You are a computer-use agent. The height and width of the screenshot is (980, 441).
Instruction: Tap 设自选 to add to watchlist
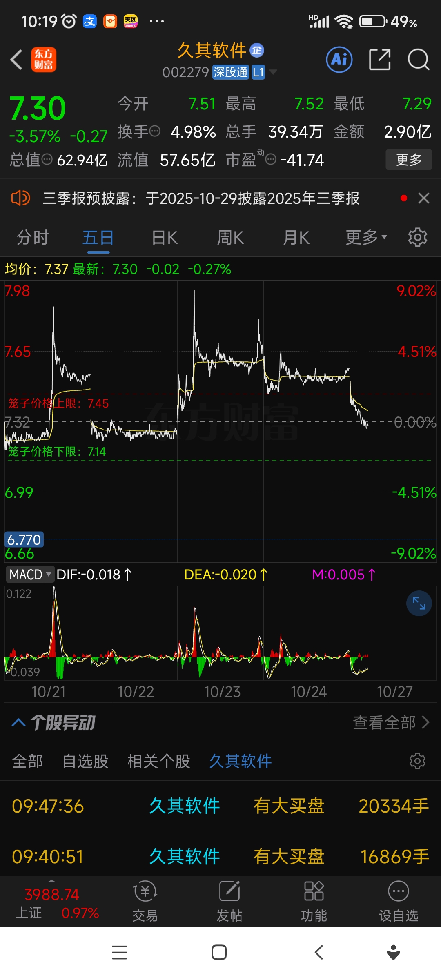399,902
